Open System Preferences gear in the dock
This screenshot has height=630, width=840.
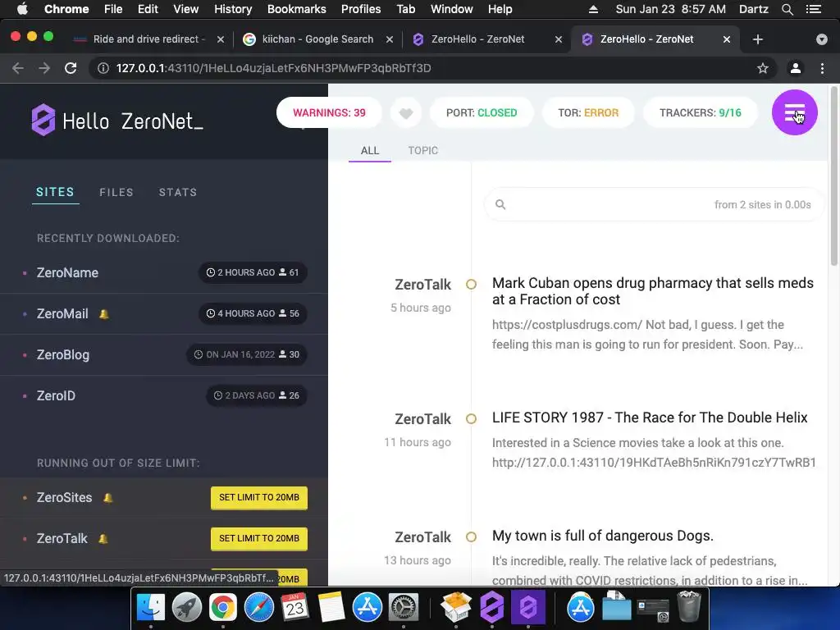tap(403, 607)
